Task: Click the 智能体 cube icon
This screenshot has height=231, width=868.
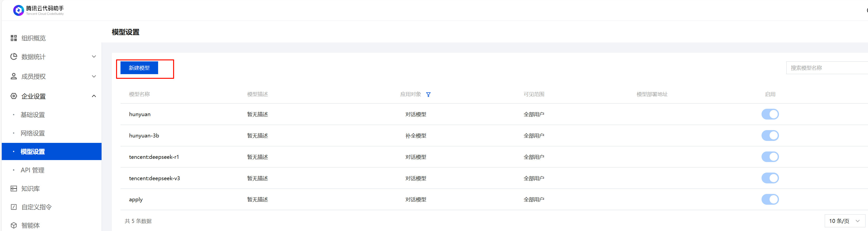Action: [14, 225]
